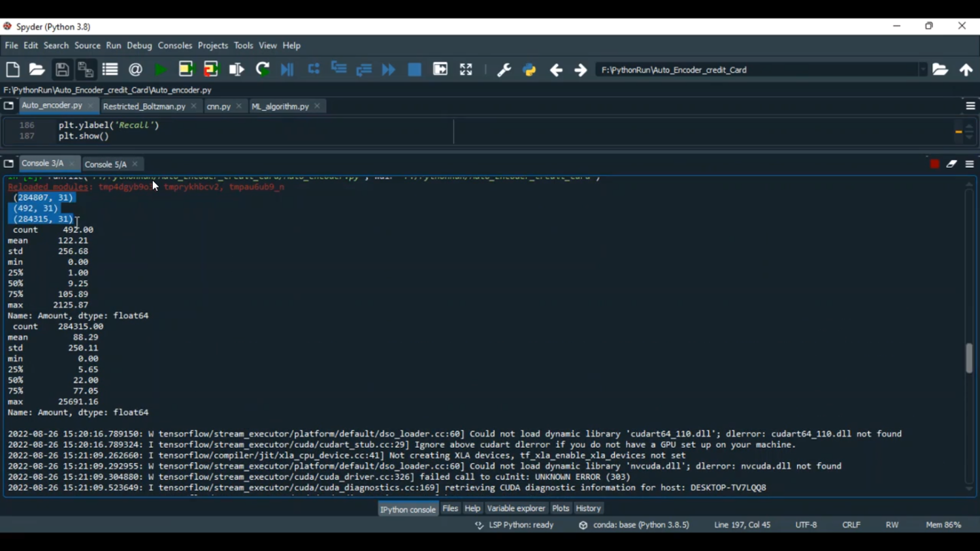Viewport: 980px width, 551px height.
Task: Click the Re-run last script icon
Action: click(263, 70)
